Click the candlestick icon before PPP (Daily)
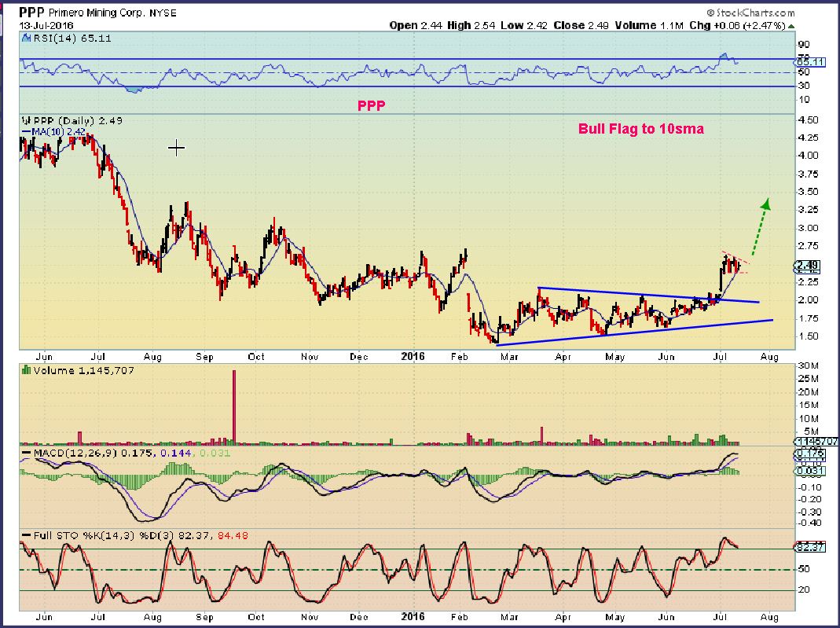Image resolution: width=840 pixels, height=628 pixels. pyautogui.click(x=26, y=120)
